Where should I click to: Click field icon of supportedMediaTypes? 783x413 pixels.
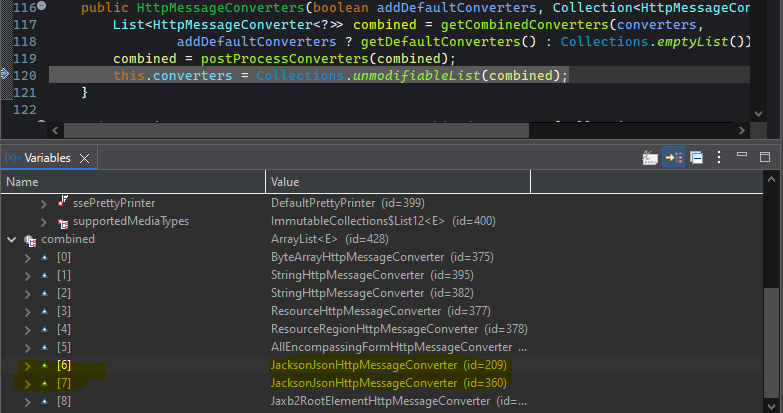(63, 223)
